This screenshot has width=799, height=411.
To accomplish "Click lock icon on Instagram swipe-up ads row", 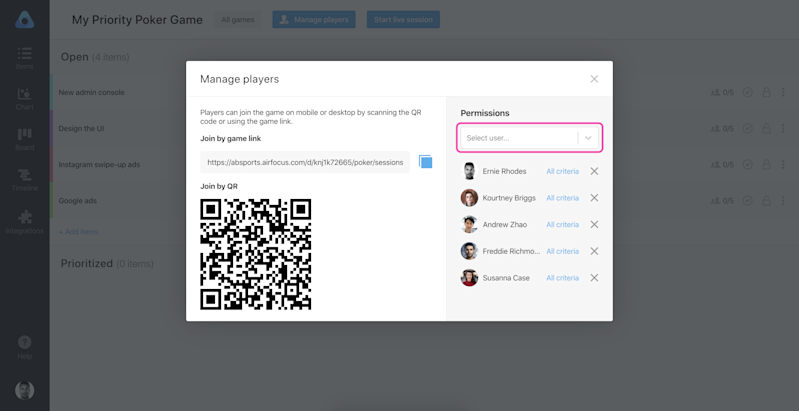I will tap(766, 165).
